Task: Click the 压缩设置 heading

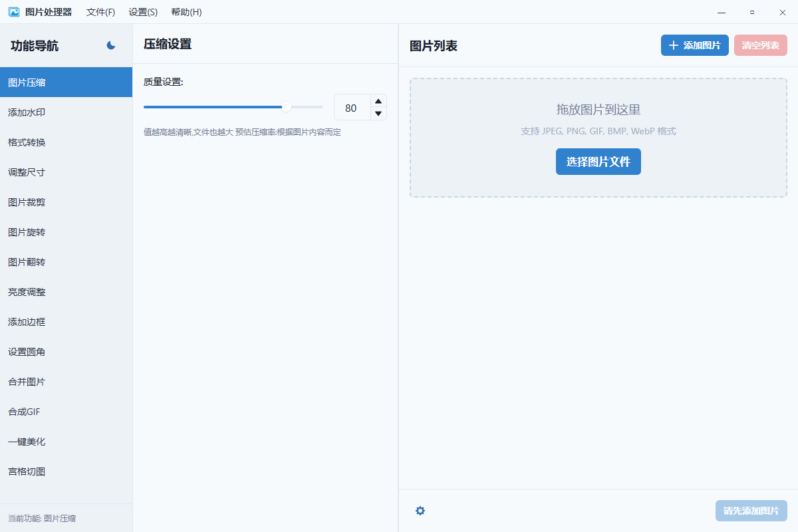Action: pos(168,45)
